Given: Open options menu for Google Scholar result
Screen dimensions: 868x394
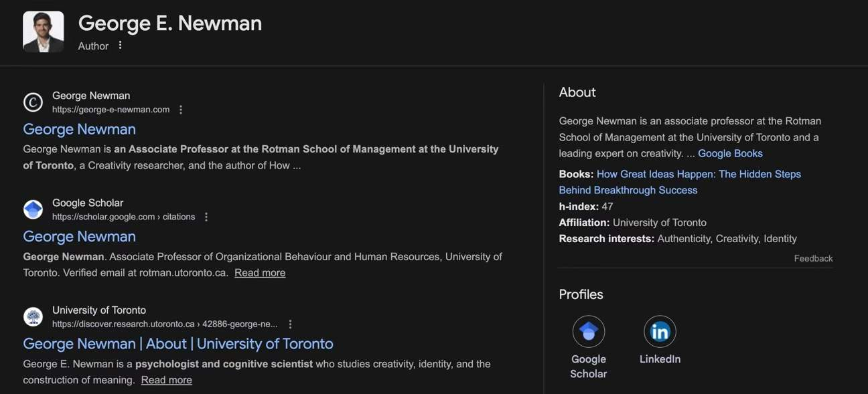Looking at the screenshot, I should [x=206, y=217].
